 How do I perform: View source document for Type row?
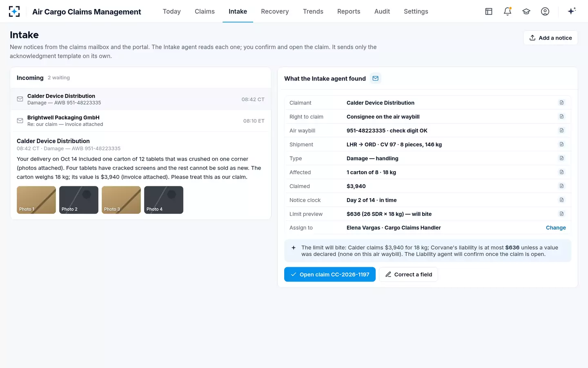[x=561, y=158]
